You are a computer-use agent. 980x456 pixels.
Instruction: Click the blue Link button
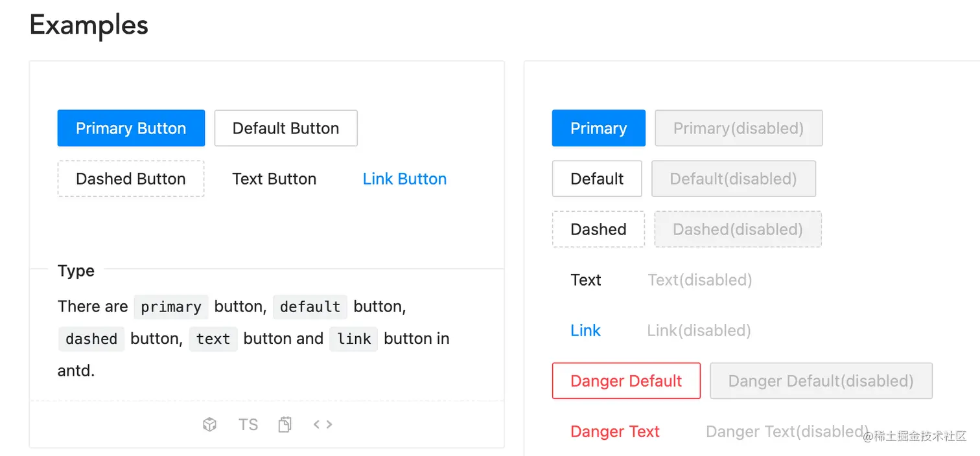coord(585,330)
